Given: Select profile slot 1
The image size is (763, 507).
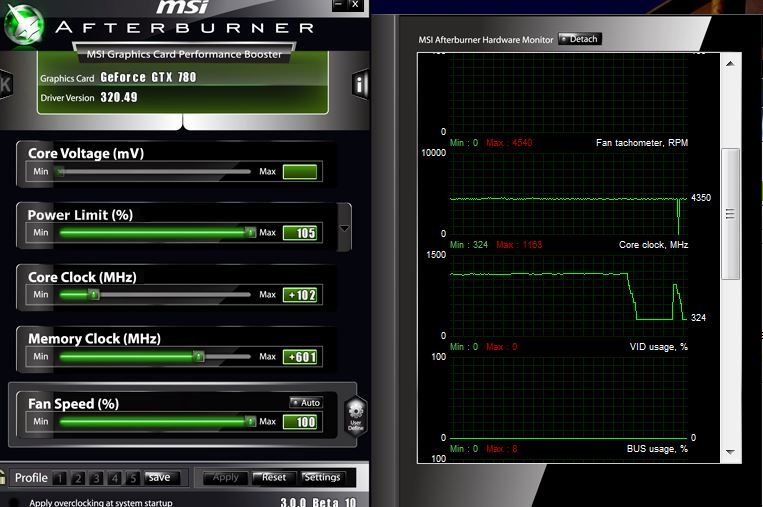Looking at the screenshot, I should coord(60,478).
